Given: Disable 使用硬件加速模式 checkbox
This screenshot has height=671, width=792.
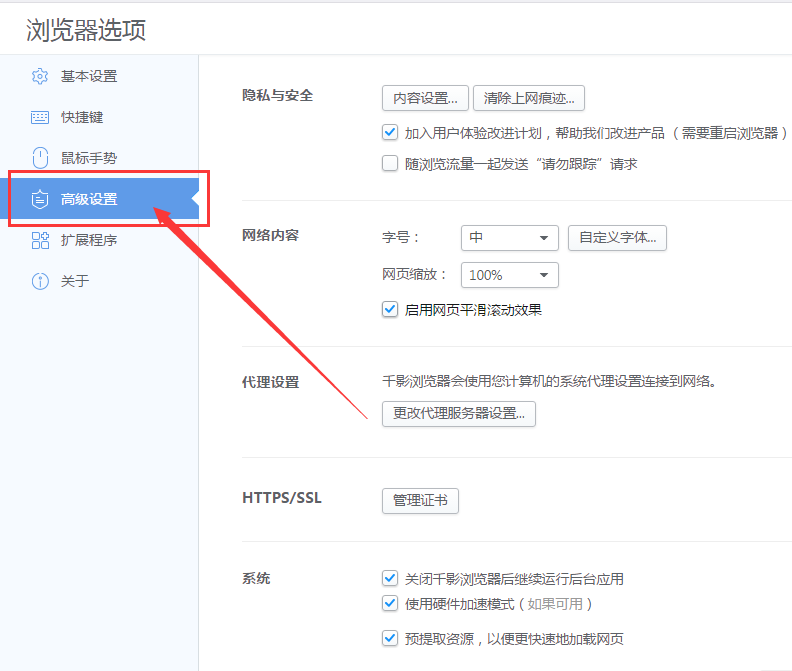Looking at the screenshot, I should [x=390, y=603].
